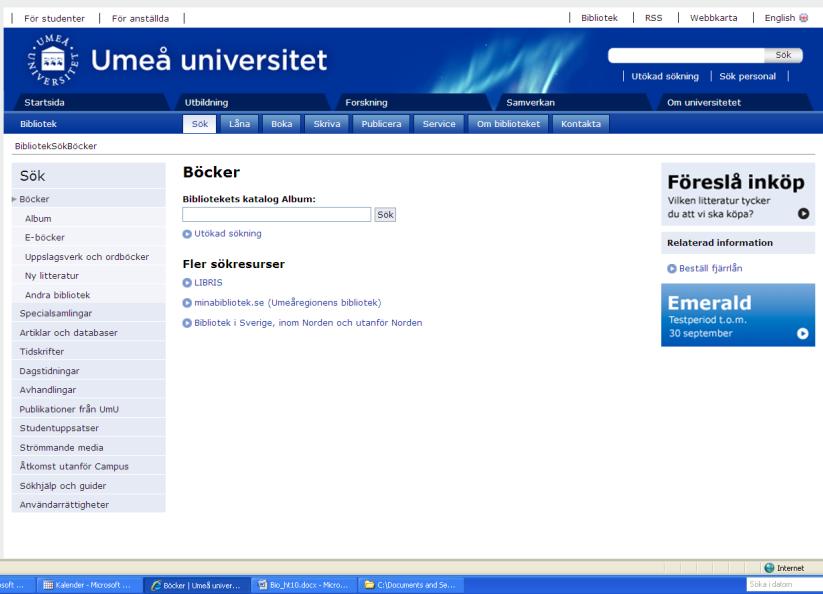Click the arrow icon on Emerald banner

803,334
